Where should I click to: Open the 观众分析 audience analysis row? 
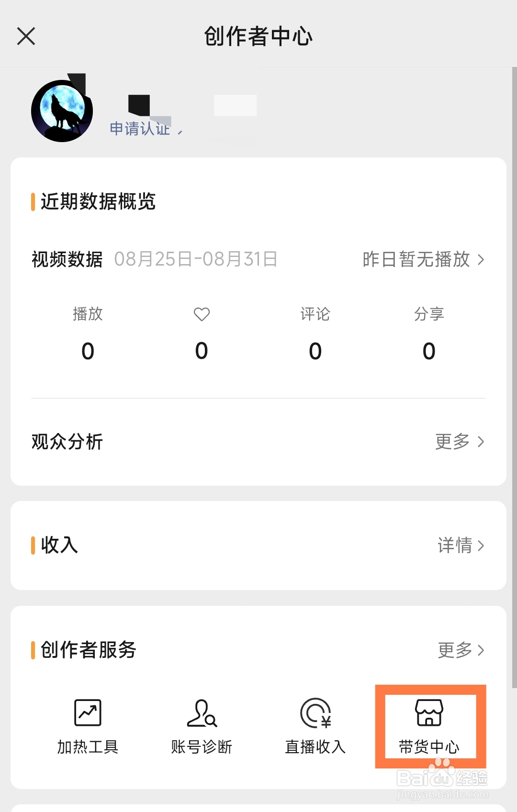click(67, 441)
